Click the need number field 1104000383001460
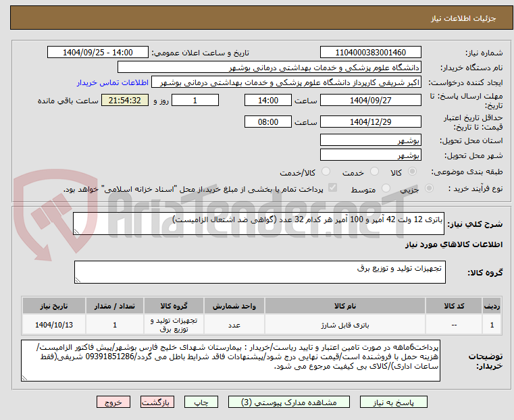Viewport: 514px width, 420px height. pos(370,53)
